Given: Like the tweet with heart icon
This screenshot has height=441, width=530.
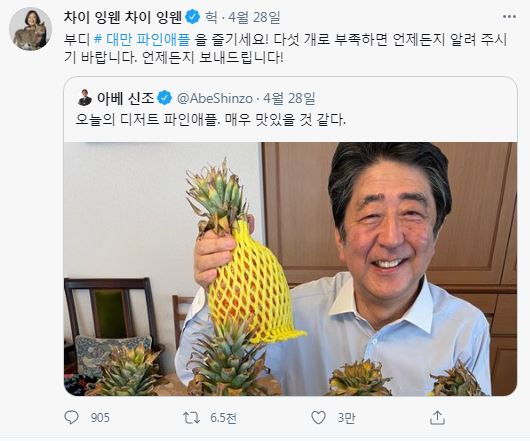Looking at the screenshot, I should pos(318,418).
